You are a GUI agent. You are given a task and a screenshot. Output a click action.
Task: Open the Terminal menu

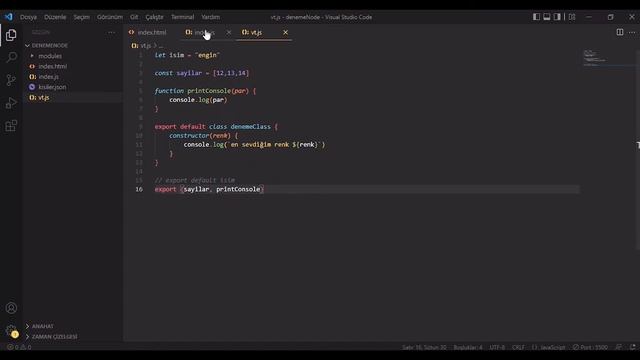coord(182,17)
